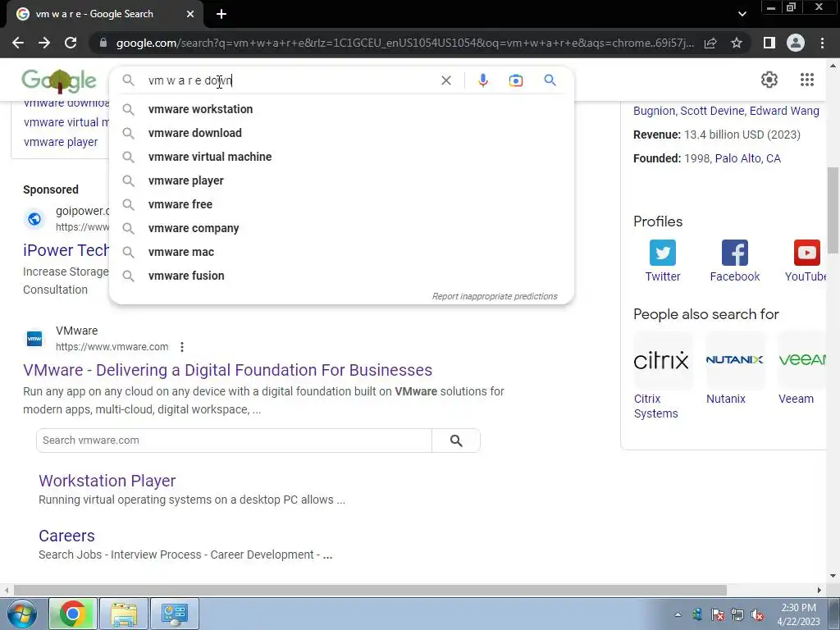Viewport: 840px width, 630px height.
Task: Close the 'vm w a r e - Google Search' tab
Action: [x=190, y=14]
